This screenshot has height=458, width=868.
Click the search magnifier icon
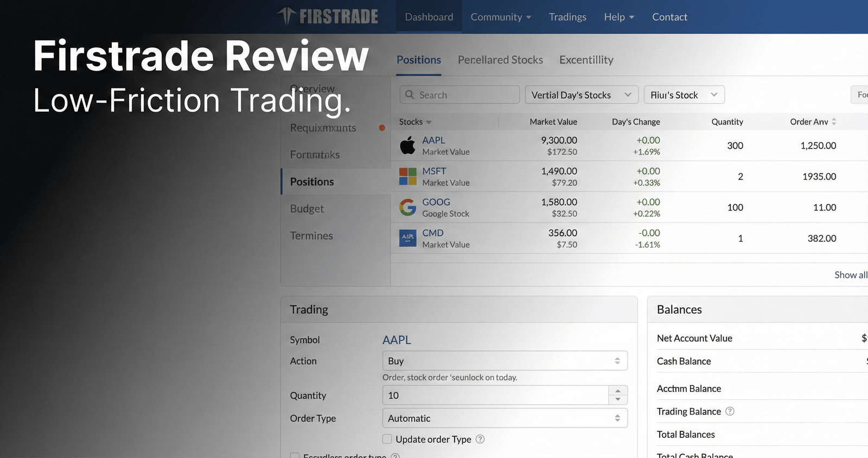coord(410,94)
